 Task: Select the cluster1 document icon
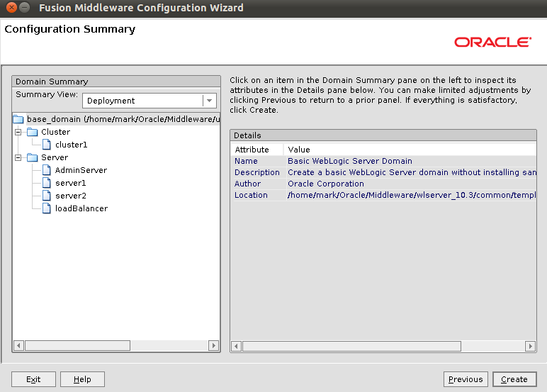47,145
